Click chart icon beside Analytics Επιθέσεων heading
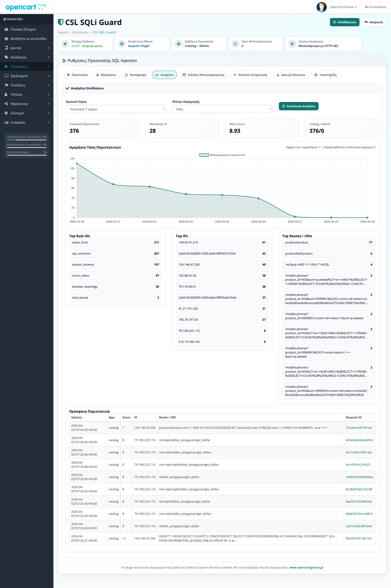Screen dimensions: 391x588 pyautogui.click(x=67, y=88)
